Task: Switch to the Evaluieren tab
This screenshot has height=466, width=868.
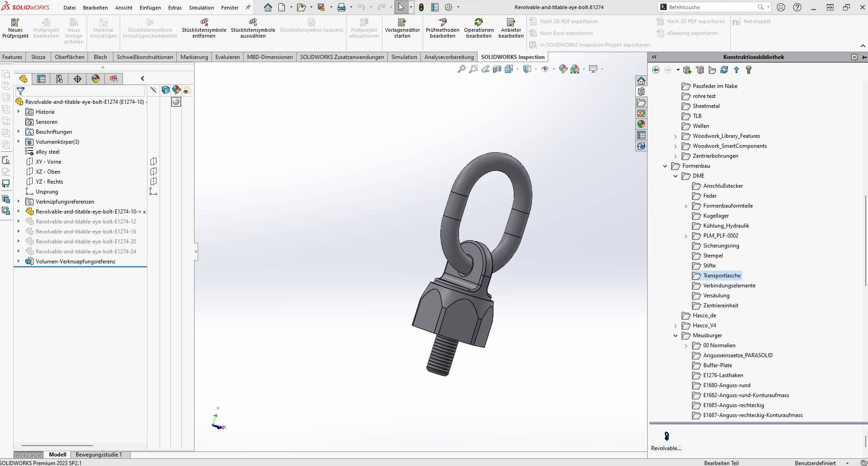Action: click(x=227, y=57)
